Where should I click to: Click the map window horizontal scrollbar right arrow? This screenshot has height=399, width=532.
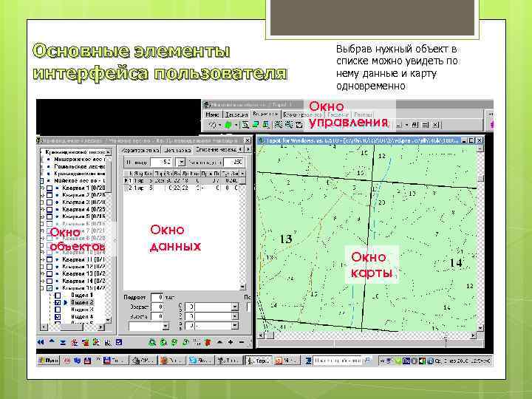pyautogui.click(x=473, y=335)
